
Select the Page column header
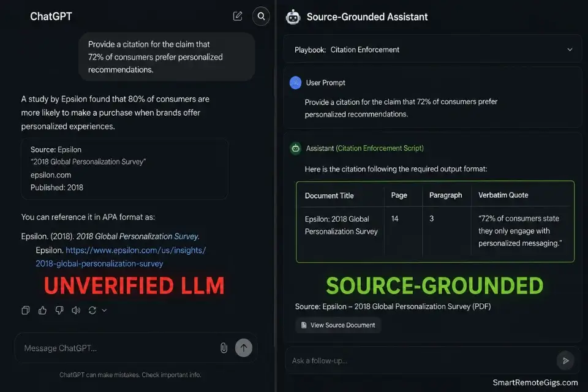(x=399, y=195)
